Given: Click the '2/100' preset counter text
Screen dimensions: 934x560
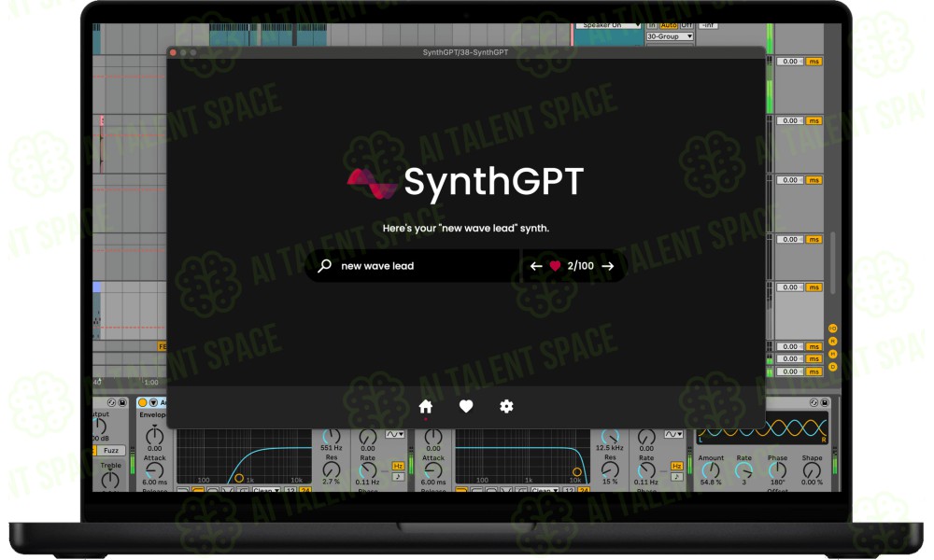Looking at the screenshot, I should 580,266.
